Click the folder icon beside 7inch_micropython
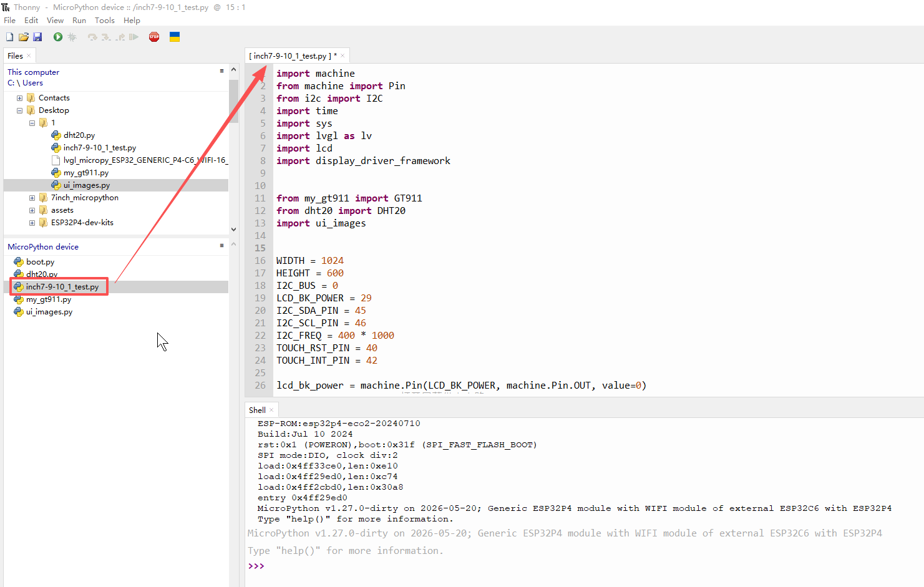Screen dimensions: 924x587 (x=44, y=198)
